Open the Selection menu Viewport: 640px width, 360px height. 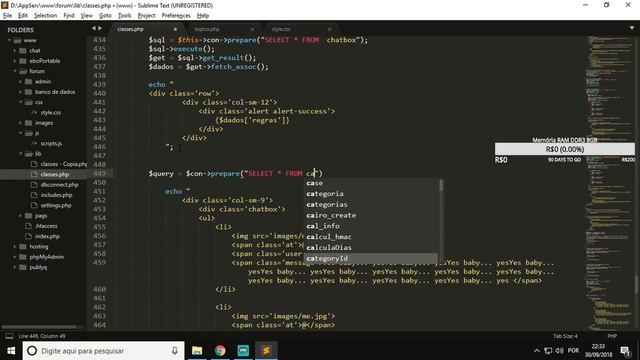(45, 16)
